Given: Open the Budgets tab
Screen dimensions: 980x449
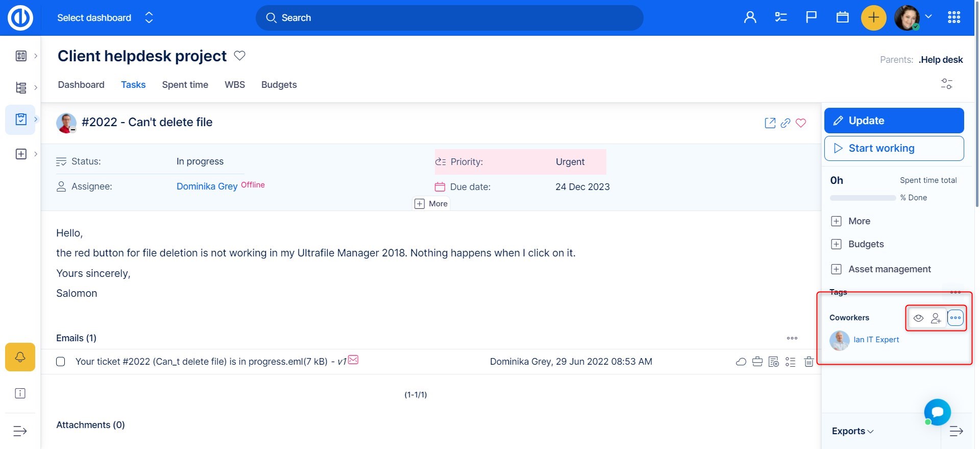Looking at the screenshot, I should pos(279,85).
